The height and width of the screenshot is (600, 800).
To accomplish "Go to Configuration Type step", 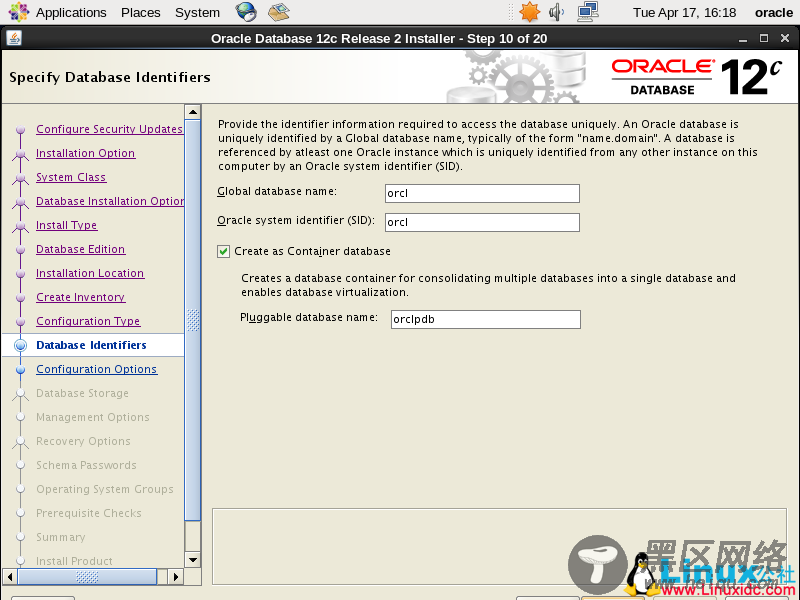I will (x=88, y=321).
